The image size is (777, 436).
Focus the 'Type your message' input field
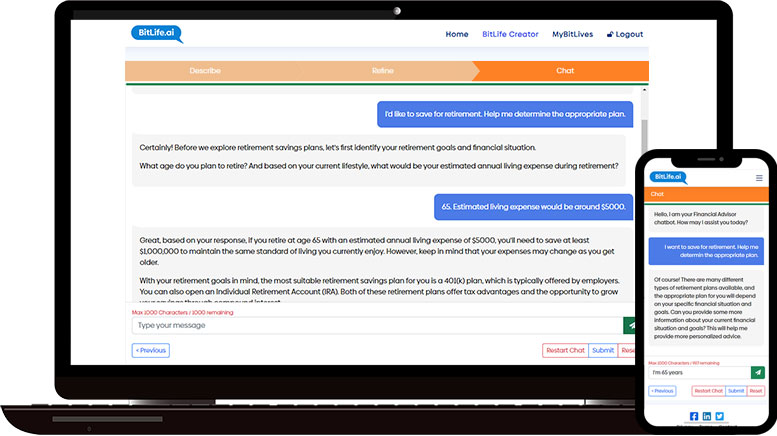377,326
